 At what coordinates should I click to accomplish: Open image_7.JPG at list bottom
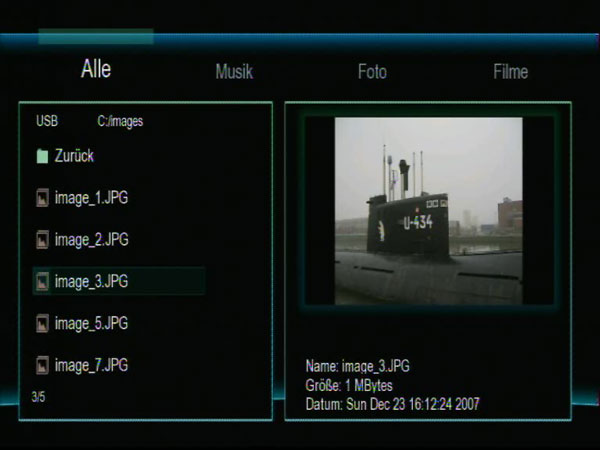91,365
